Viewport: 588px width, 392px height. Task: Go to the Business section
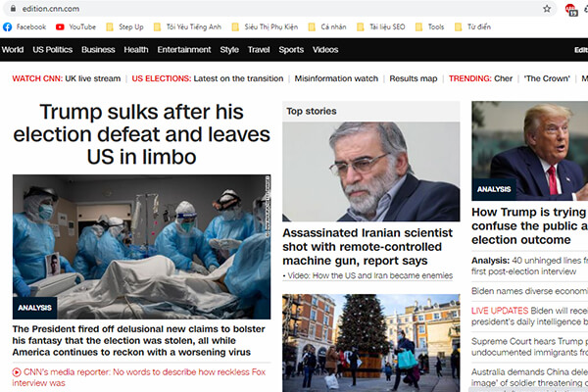tap(98, 50)
